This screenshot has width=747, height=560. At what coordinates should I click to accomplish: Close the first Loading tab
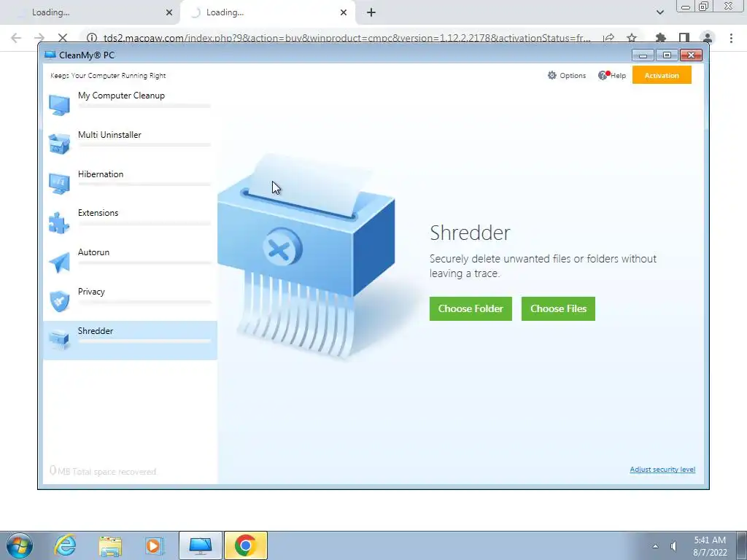(169, 12)
